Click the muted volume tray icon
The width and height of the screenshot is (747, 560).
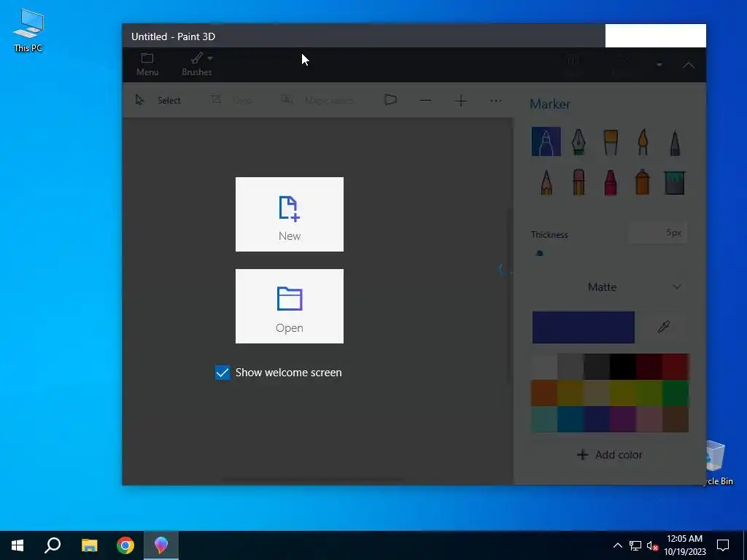point(652,545)
